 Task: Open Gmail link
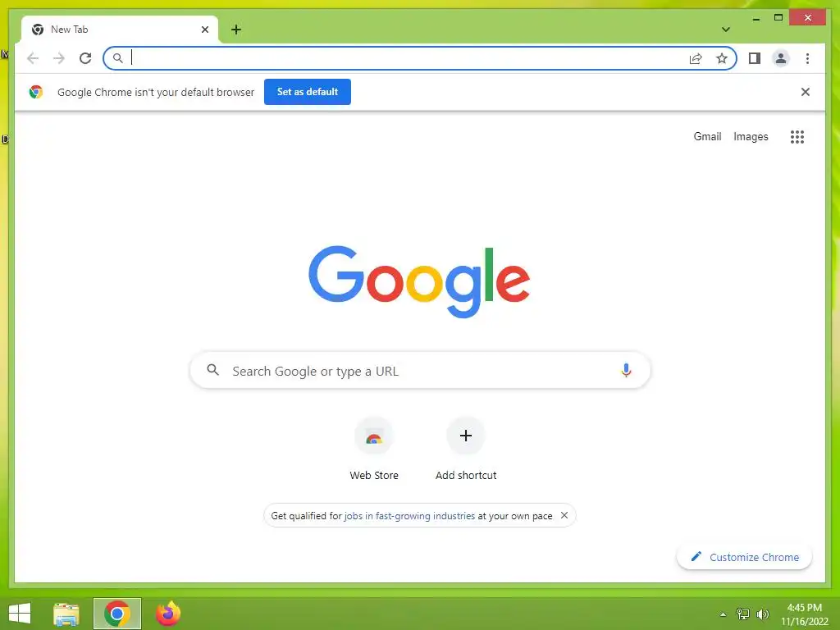[707, 137]
